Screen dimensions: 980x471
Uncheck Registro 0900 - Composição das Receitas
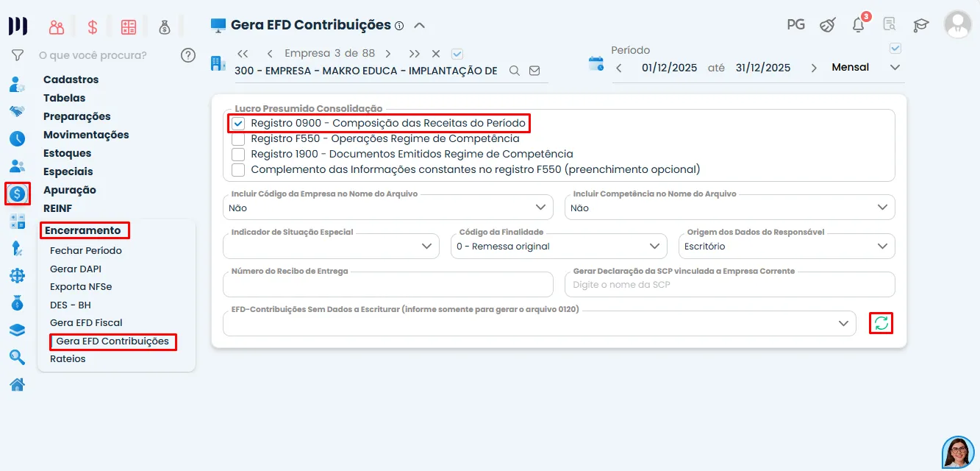[x=238, y=123]
